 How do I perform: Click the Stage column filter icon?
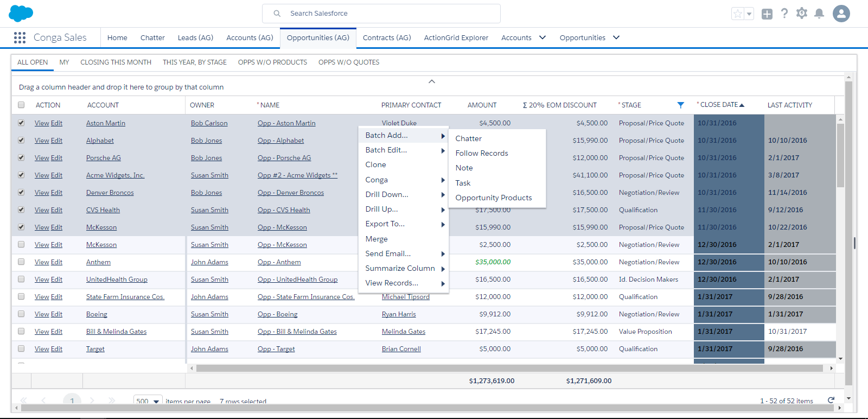pos(680,105)
